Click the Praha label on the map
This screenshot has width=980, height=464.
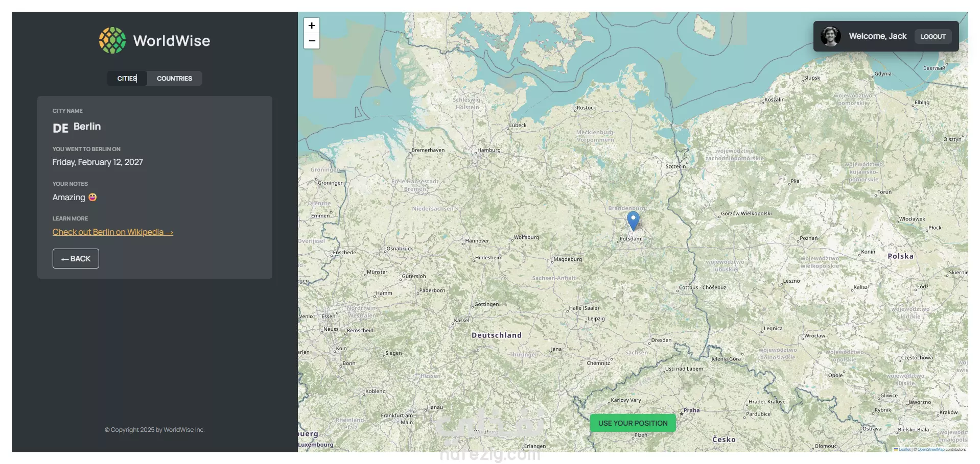click(x=691, y=410)
